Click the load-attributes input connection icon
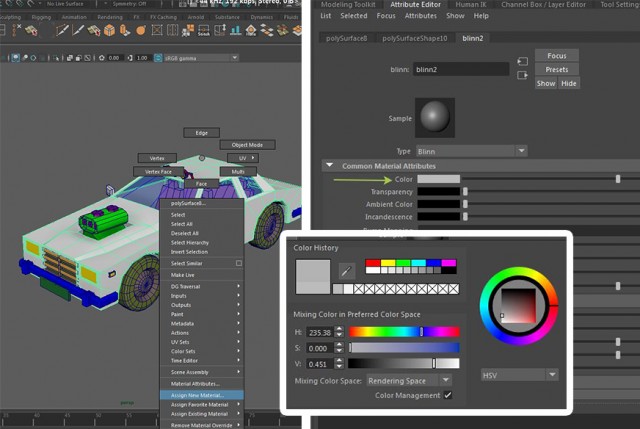This screenshot has width=640, height=429. coord(522,62)
